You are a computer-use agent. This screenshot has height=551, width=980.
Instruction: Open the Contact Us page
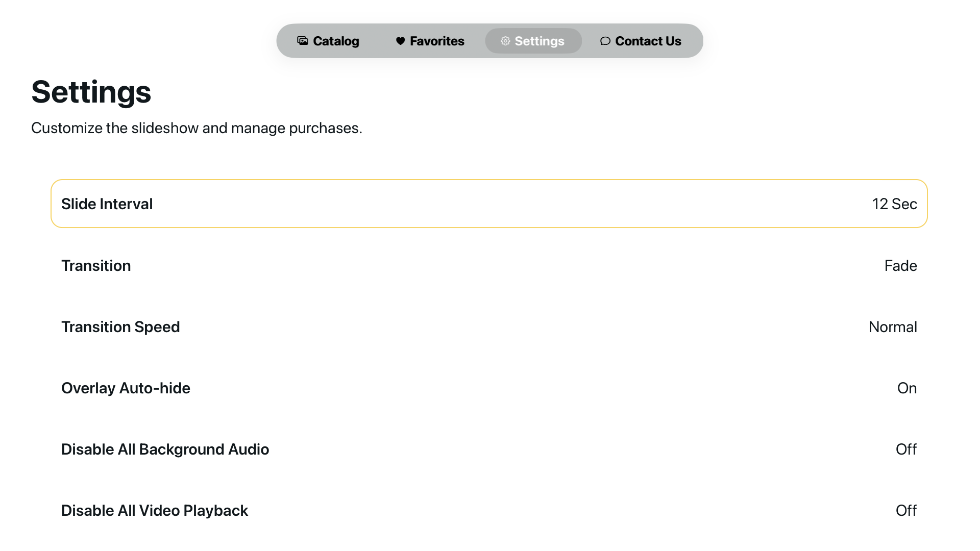[x=641, y=41]
